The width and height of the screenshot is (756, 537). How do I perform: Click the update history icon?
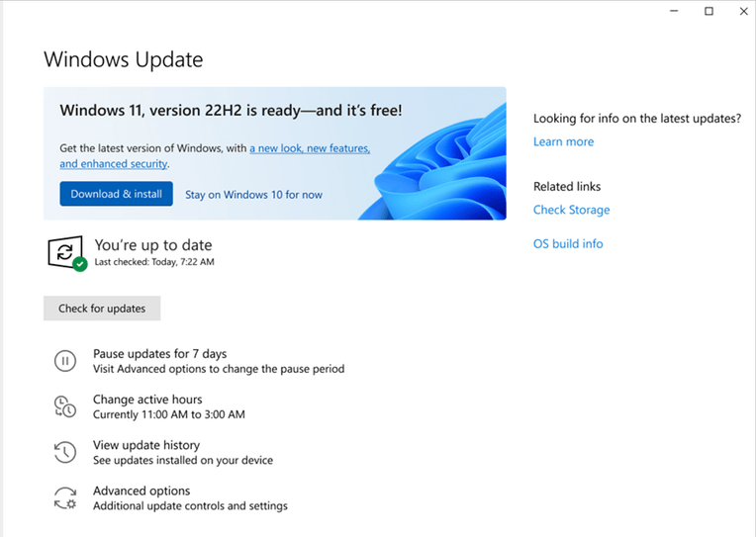point(64,452)
